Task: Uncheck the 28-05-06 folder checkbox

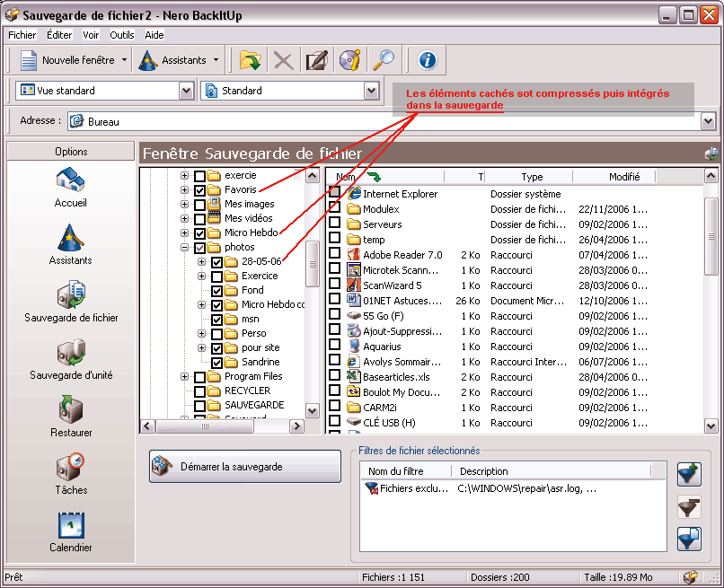Action: (217, 262)
